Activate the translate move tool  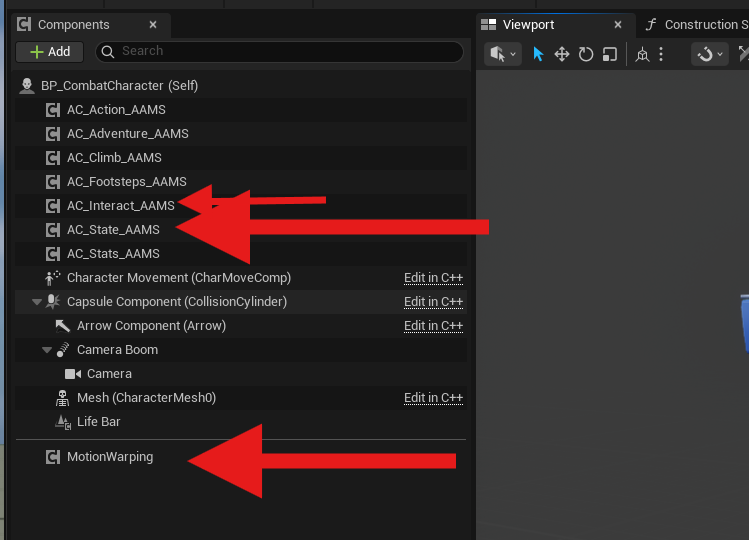562,54
